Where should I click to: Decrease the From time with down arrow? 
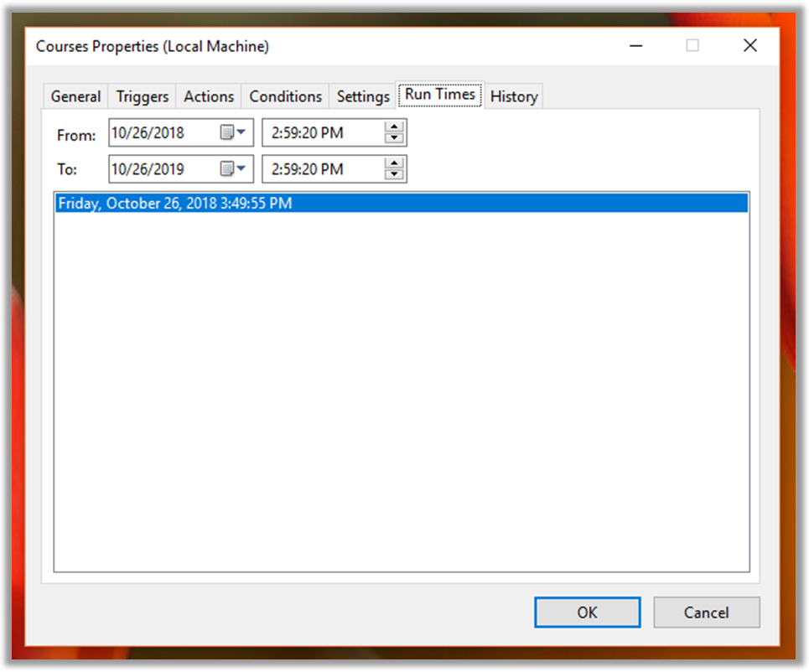(x=394, y=137)
